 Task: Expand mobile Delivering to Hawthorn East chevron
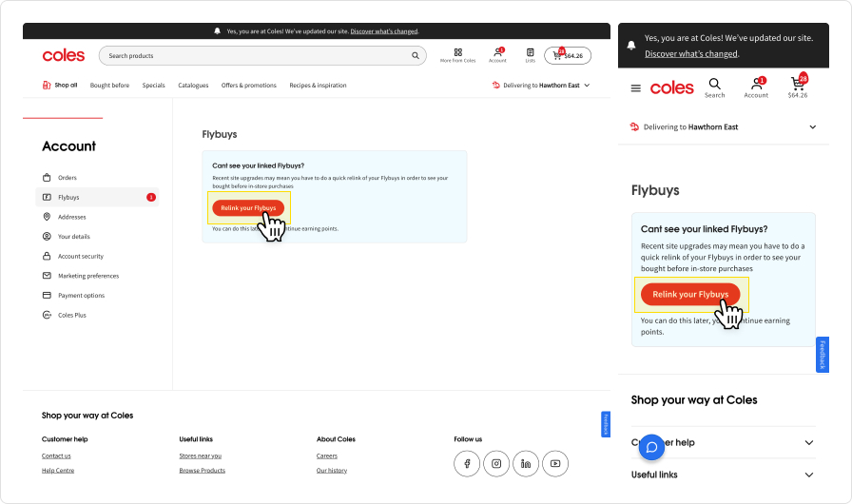pyautogui.click(x=813, y=127)
